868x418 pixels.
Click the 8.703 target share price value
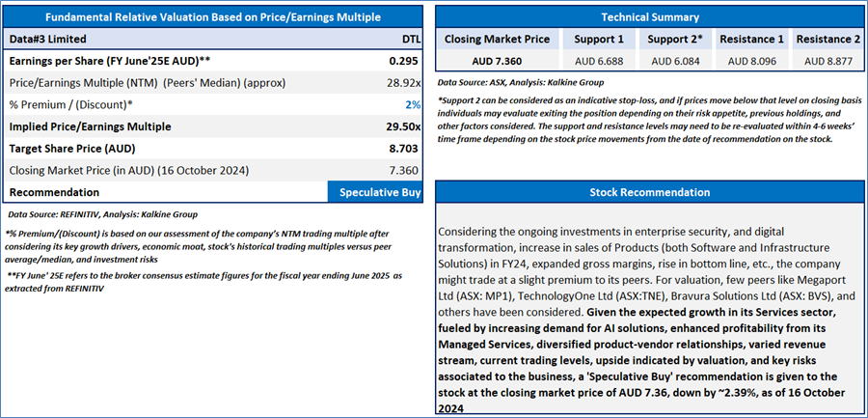[x=402, y=149]
